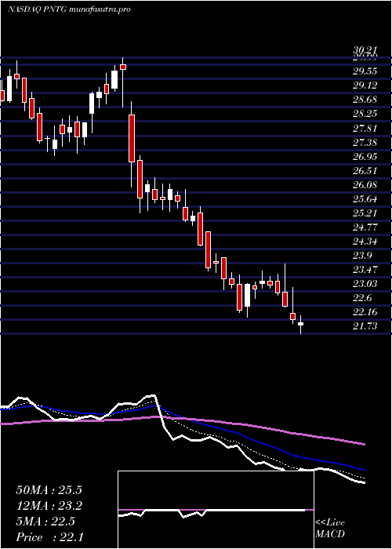Viewport: 392px width, 549px height.
Task: Select the 25.64 price axis label
Action: tap(365, 199)
